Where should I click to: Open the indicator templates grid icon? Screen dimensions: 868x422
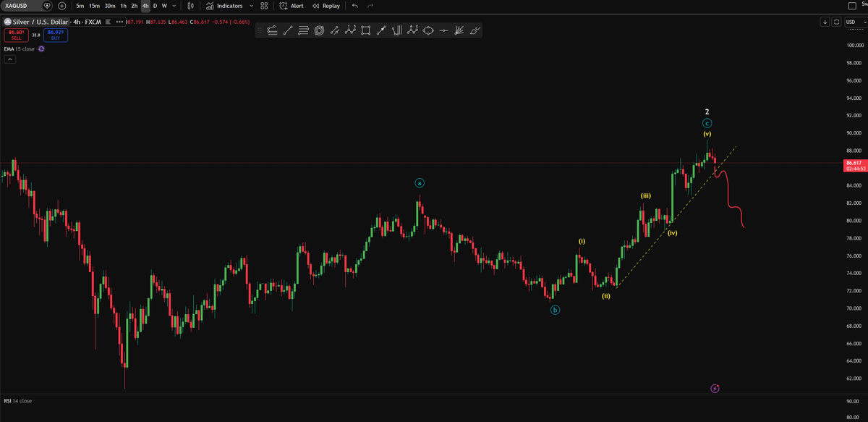[264, 6]
